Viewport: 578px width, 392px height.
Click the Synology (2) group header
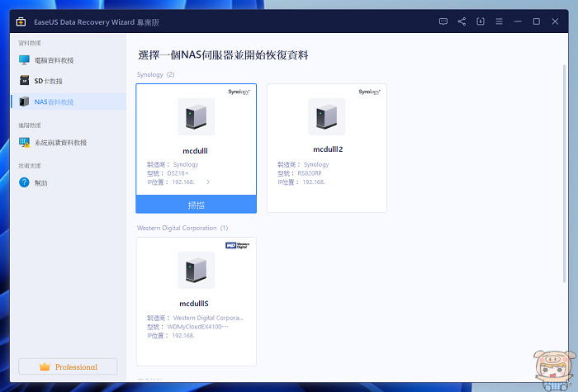[155, 75]
